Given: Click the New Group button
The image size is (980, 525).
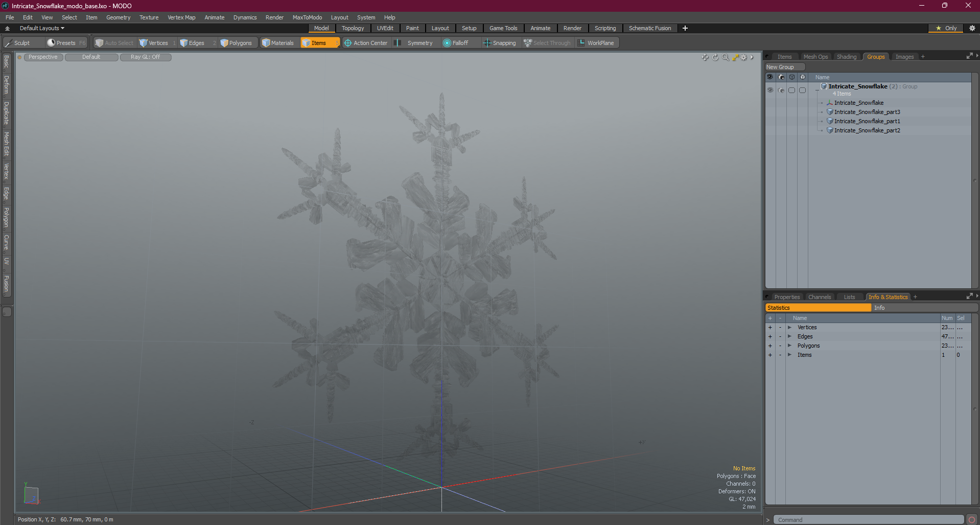Looking at the screenshot, I should coord(784,67).
